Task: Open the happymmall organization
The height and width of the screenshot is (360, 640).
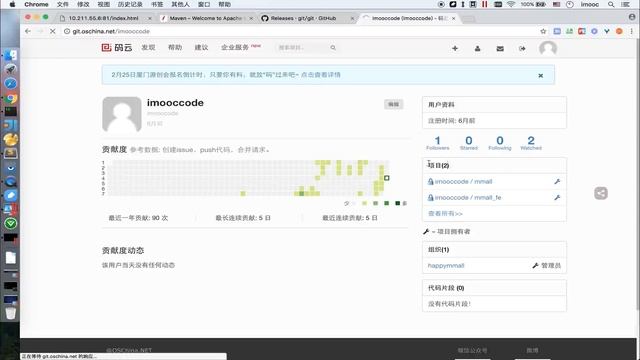Action: [446, 266]
